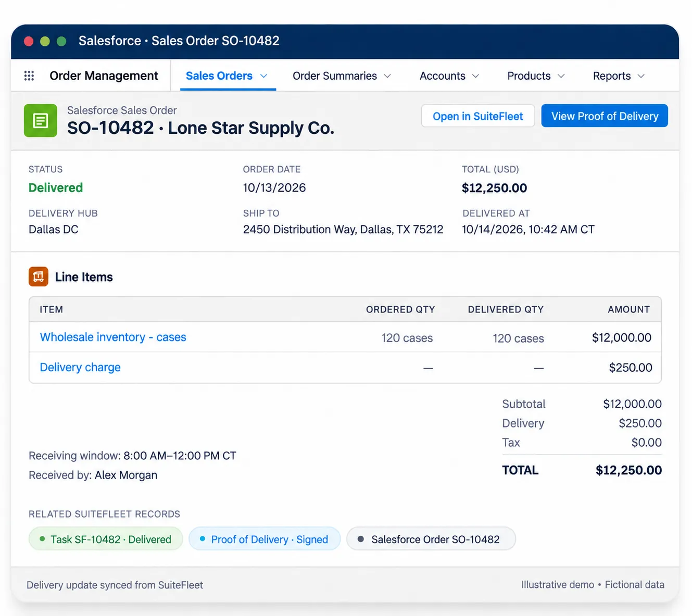The height and width of the screenshot is (616, 692).
Task: Click the record title SO-10482 · Lone Star Supply Co.
Action: pyautogui.click(x=200, y=128)
